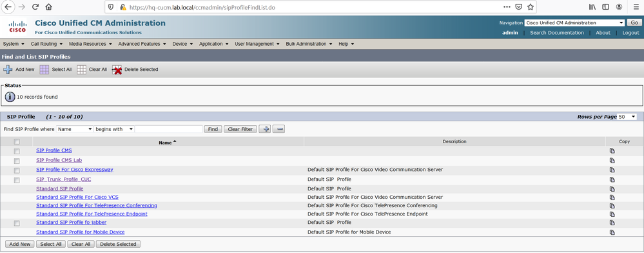Check the box for SIP Profile CMS Lab

17,161
